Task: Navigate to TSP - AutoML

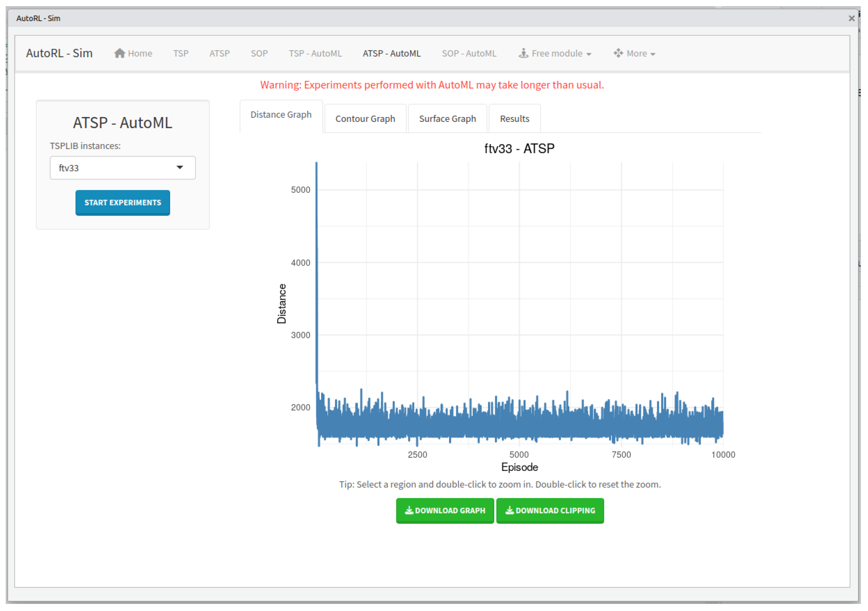Action: click(315, 53)
